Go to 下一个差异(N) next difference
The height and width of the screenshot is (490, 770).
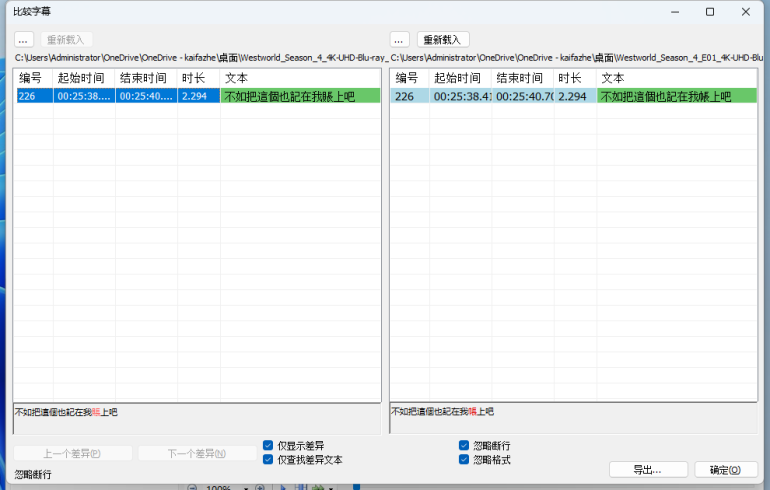pos(197,453)
